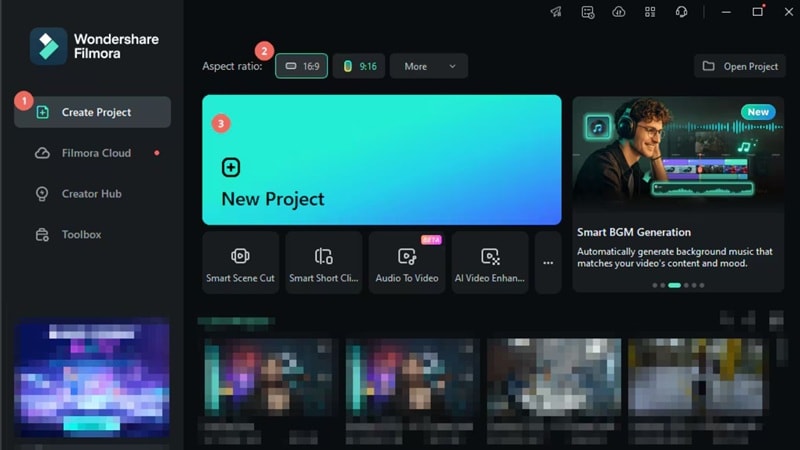The width and height of the screenshot is (800, 450).
Task: Go to Creator Hub
Action: (92, 194)
